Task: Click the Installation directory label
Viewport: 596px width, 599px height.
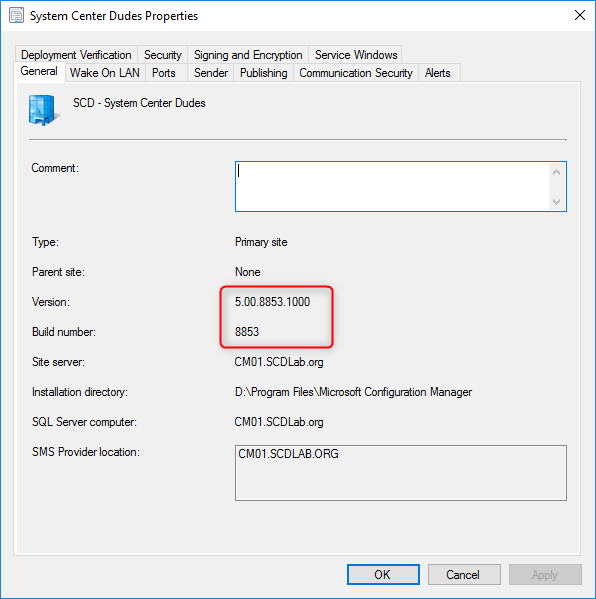Action: coord(80,392)
